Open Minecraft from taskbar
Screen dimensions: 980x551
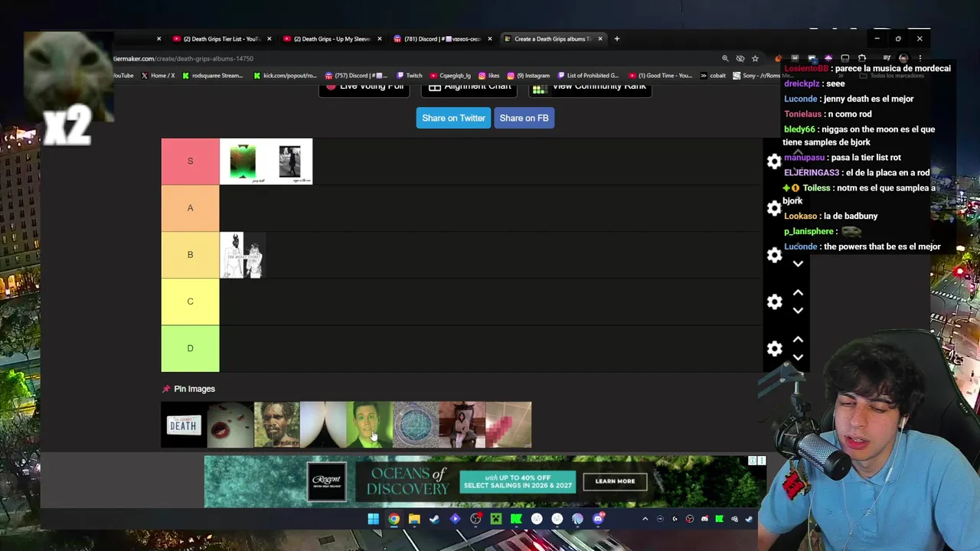pos(495,519)
